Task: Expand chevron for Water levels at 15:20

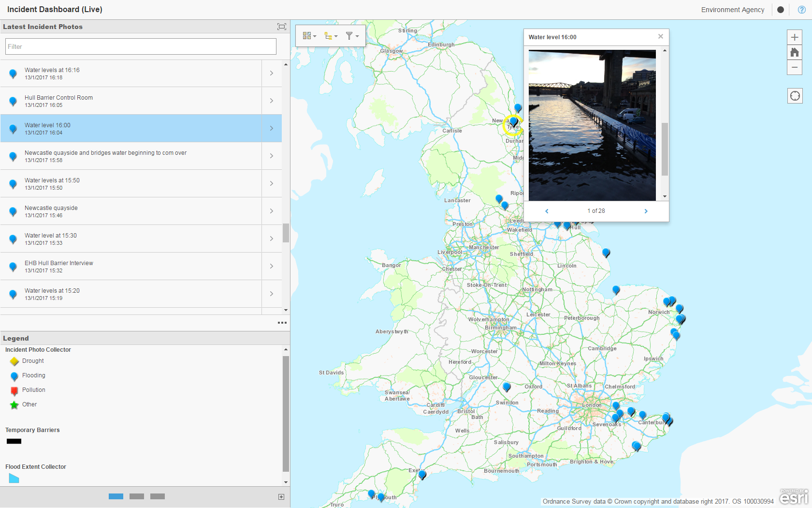Action: point(272,294)
